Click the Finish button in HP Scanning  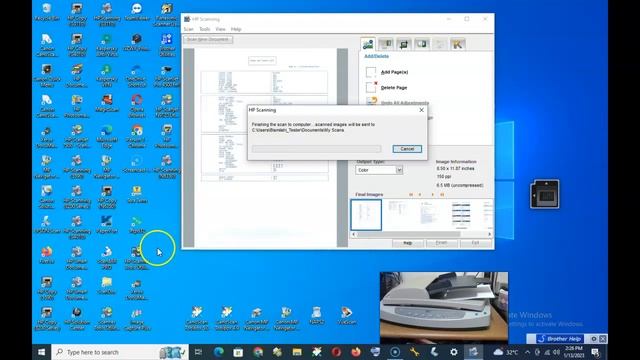[x=441, y=243]
